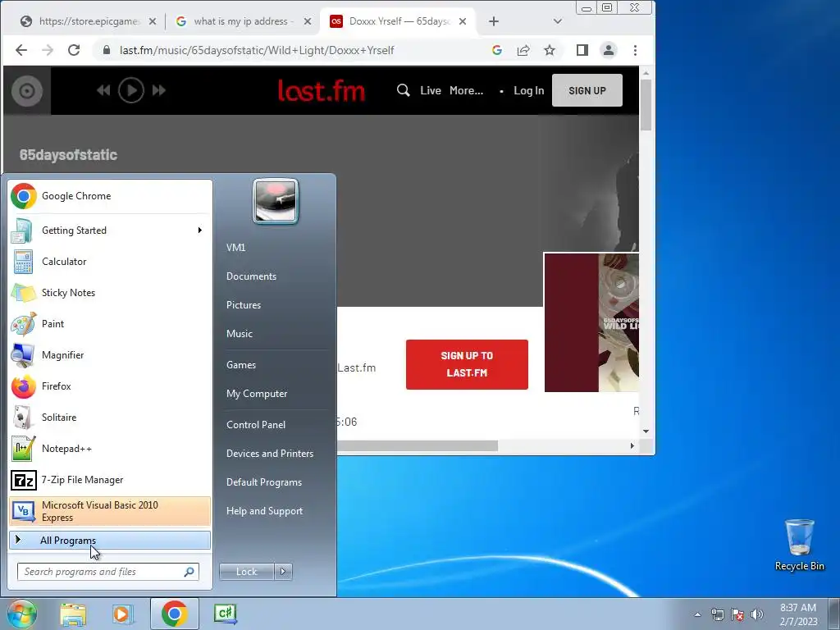Screen dimensions: 840x630
Task: Open 65daysofstatic artist link
Action: coord(69,155)
